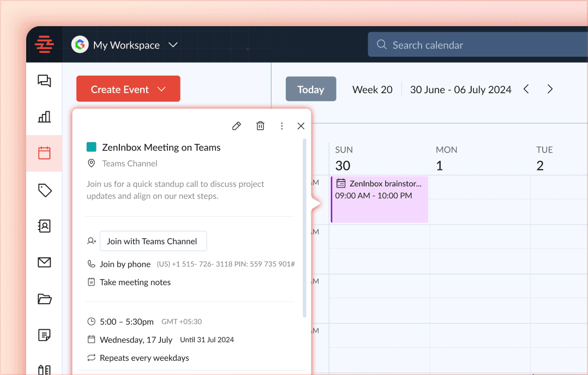
Task: Jump to Today in calendar
Action: coord(311,89)
